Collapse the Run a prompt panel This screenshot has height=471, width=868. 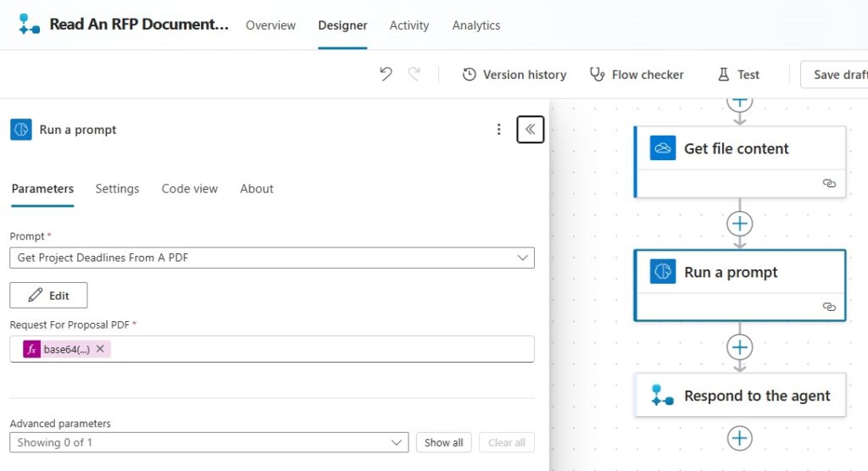(x=531, y=130)
